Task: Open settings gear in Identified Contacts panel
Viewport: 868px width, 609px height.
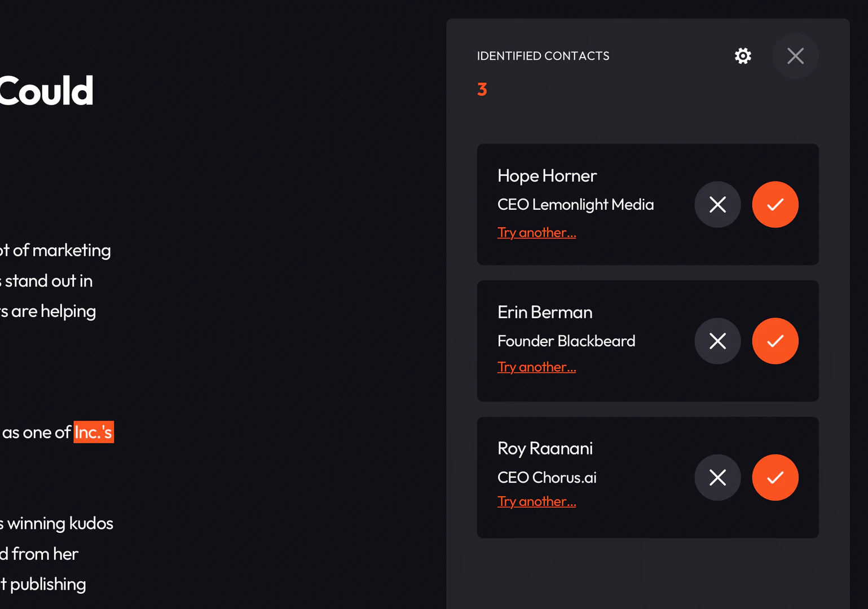Action: coord(743,56)
